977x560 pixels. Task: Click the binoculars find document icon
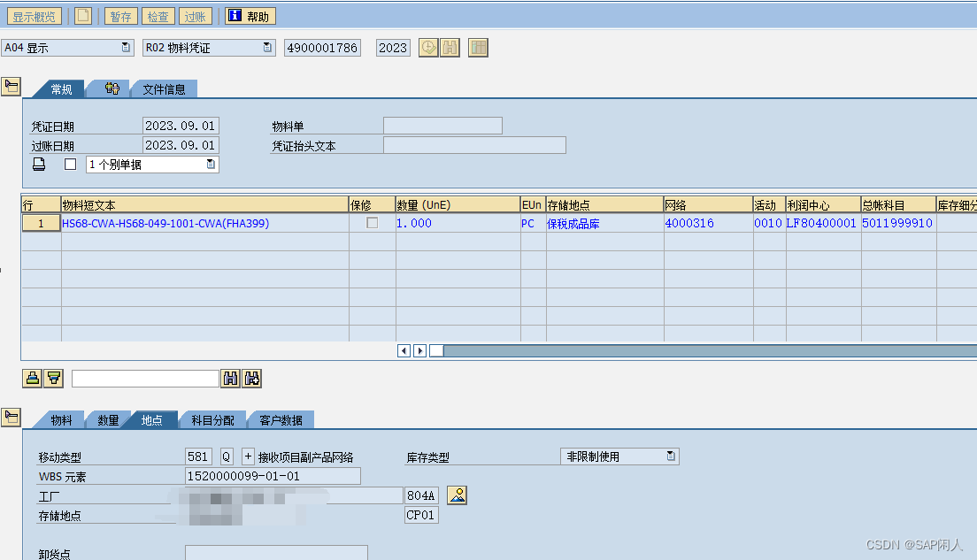click(x=450, y=48)
